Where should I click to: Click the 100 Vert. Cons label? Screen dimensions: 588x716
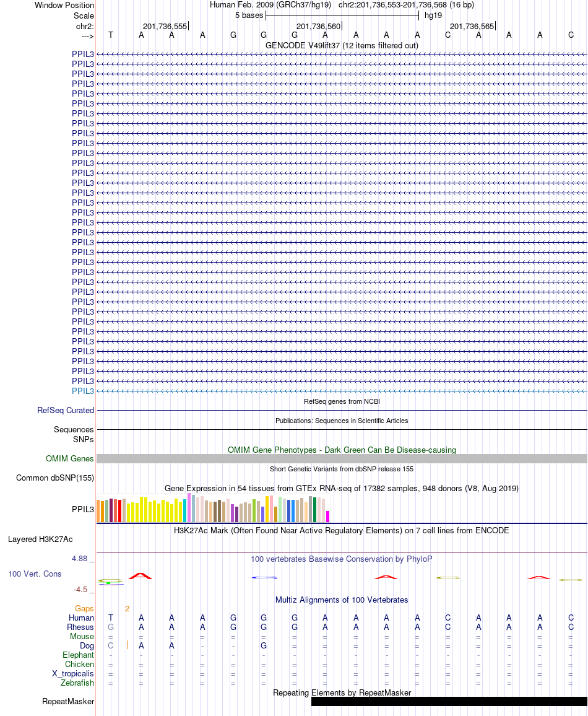(35, 574)
